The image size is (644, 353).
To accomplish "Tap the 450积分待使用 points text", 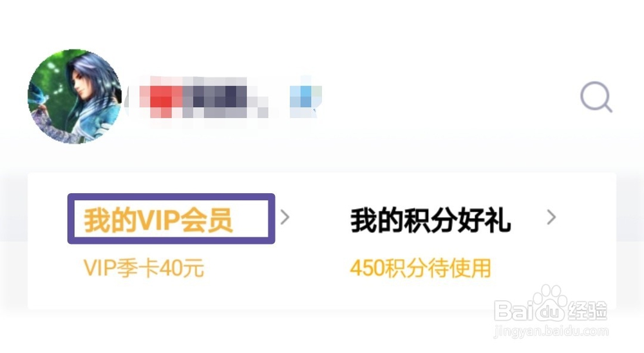I will (420, 269).
